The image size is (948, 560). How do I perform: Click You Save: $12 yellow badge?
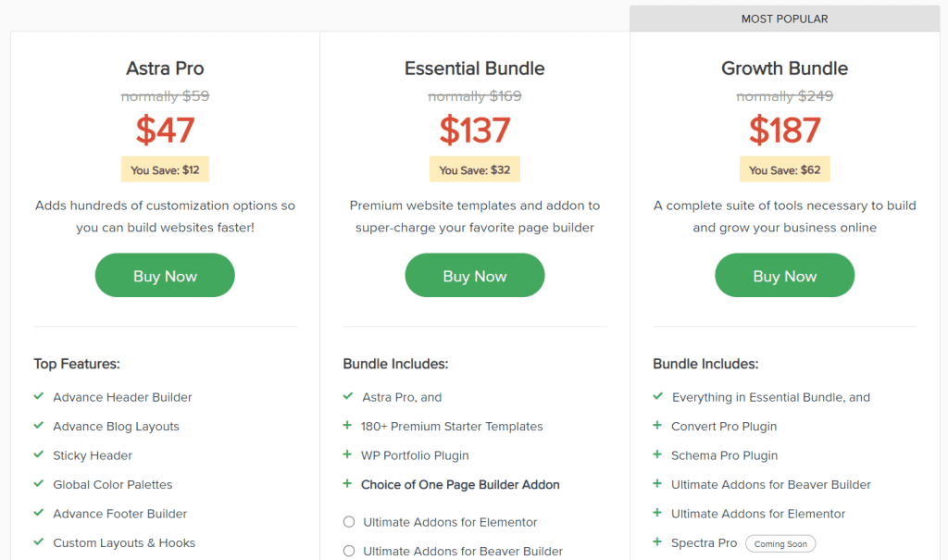click(165, 170)
